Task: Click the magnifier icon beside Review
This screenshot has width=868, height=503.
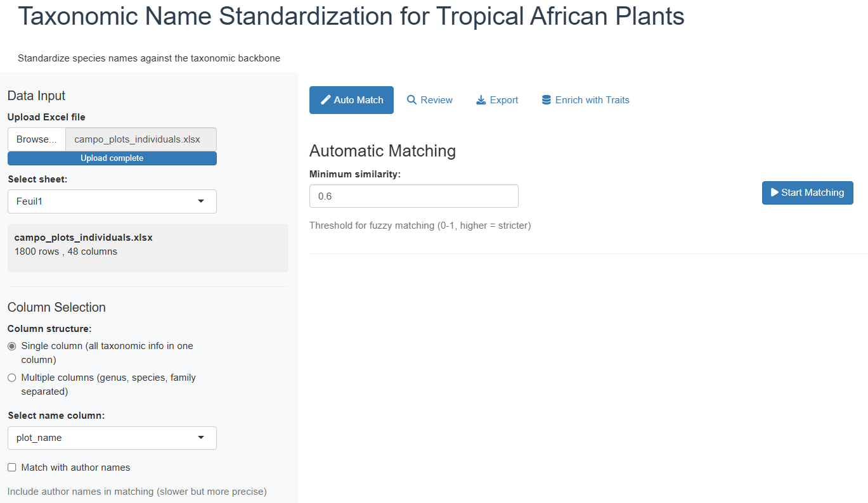Action: pos(411,100)
